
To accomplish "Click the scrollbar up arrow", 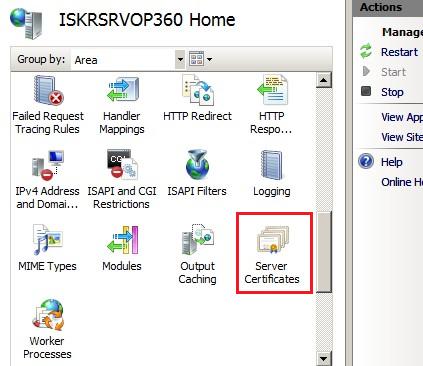I will (x=323, y=80).
